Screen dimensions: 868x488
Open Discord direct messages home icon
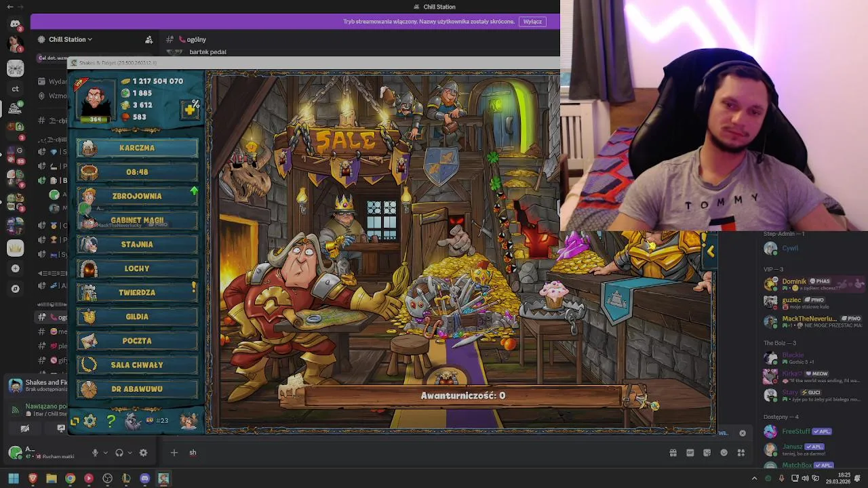point(15,24)
